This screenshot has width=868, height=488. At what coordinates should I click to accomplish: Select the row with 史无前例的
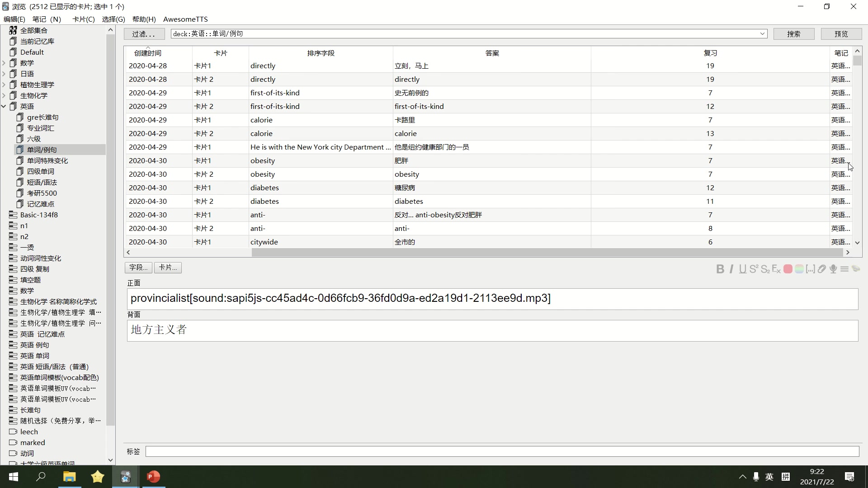pyautogui.click(x=489, y=93)
